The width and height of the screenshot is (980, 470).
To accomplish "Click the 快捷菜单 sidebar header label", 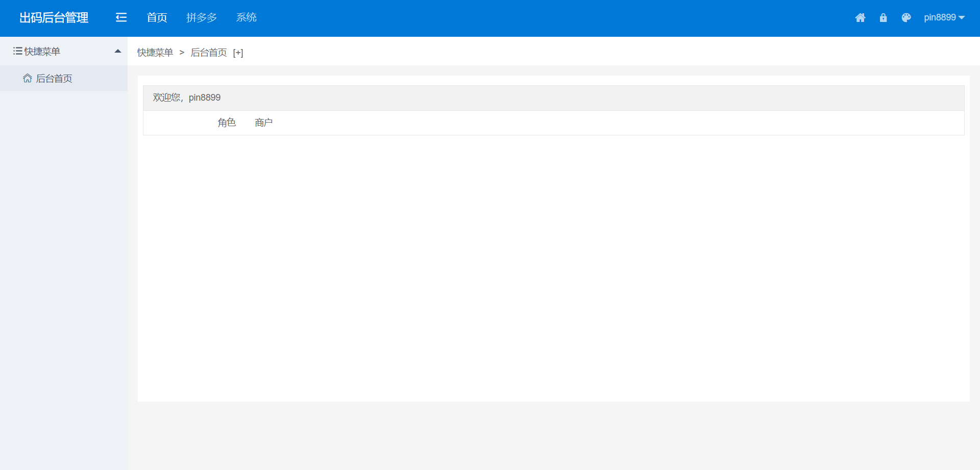I will point(42,52).
